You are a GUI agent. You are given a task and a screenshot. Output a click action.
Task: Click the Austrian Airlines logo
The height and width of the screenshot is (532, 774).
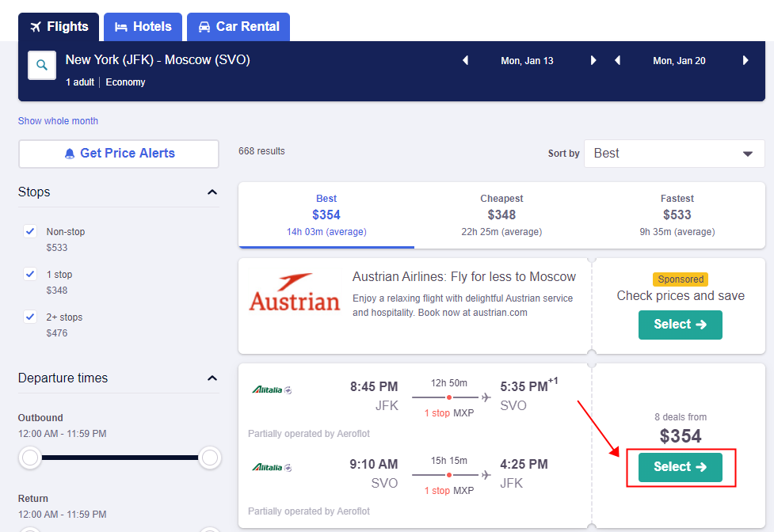(x=295, y=292)
